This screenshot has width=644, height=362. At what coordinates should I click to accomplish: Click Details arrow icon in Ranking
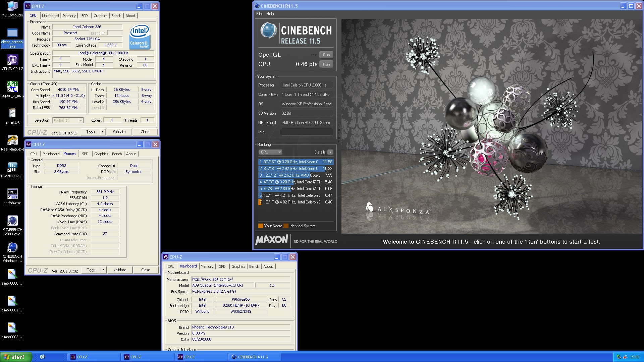[x=330, y=152]
